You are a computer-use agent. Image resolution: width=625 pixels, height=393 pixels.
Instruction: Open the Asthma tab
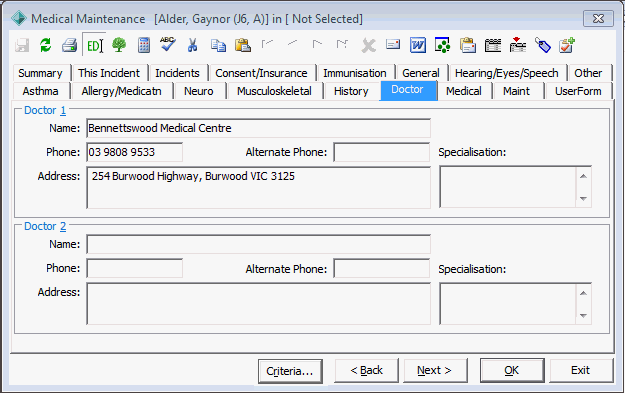tap(41, 91)
